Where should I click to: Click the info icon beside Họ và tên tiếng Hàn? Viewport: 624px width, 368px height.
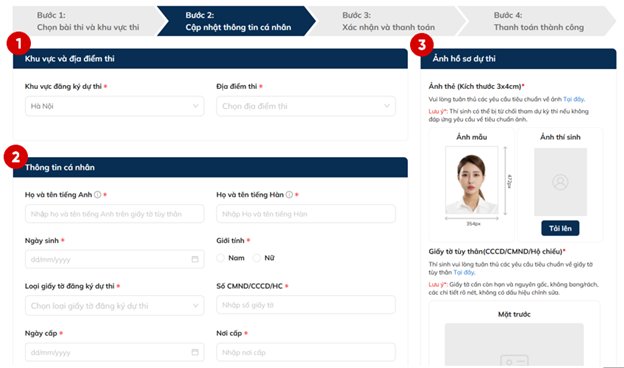click(289, 195)
